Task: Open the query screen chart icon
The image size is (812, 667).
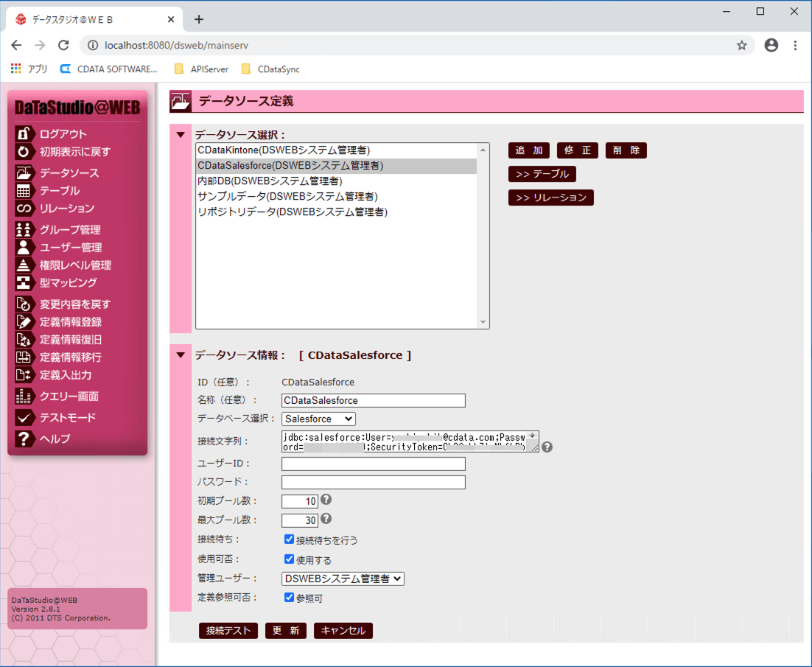Action: (x=24, y=397)
